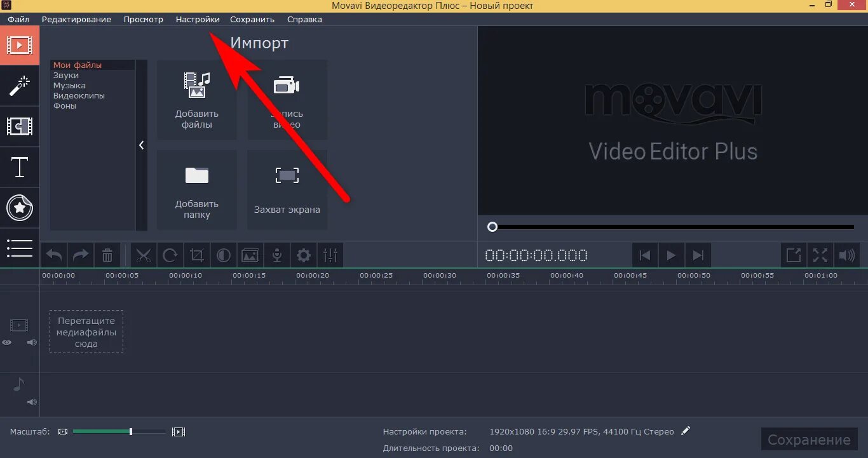Screen dimensions: 868x458
Task: Detach the preview window icon
Action: (x=794, y=255)
